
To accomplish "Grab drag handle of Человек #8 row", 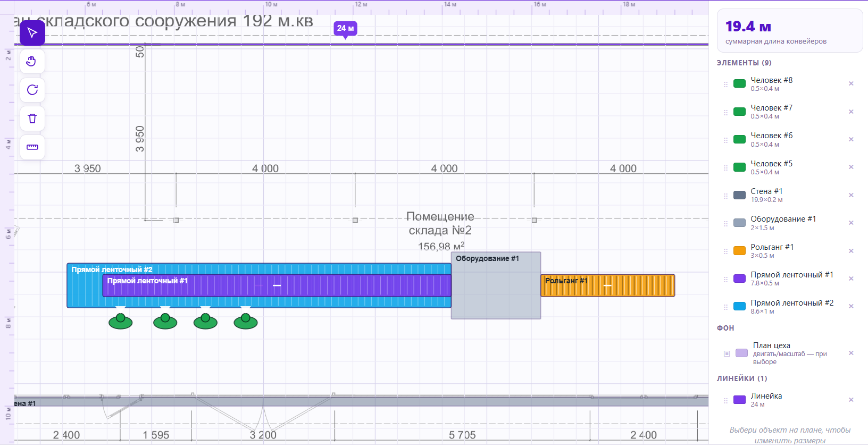I will click(725, 85).
